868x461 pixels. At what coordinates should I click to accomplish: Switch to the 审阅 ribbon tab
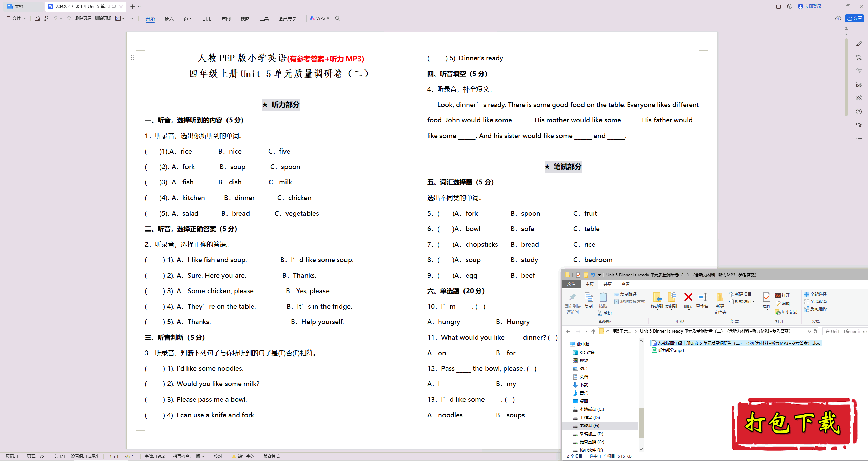(x=226, y=19)
